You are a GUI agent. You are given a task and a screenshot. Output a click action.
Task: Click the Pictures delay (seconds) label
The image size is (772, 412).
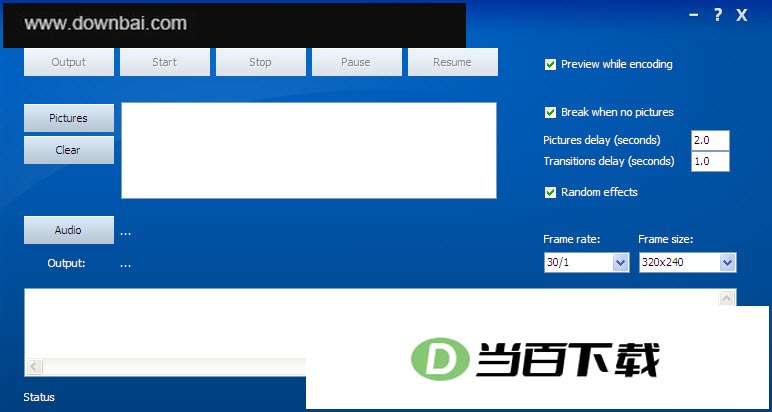coord(602,140)
